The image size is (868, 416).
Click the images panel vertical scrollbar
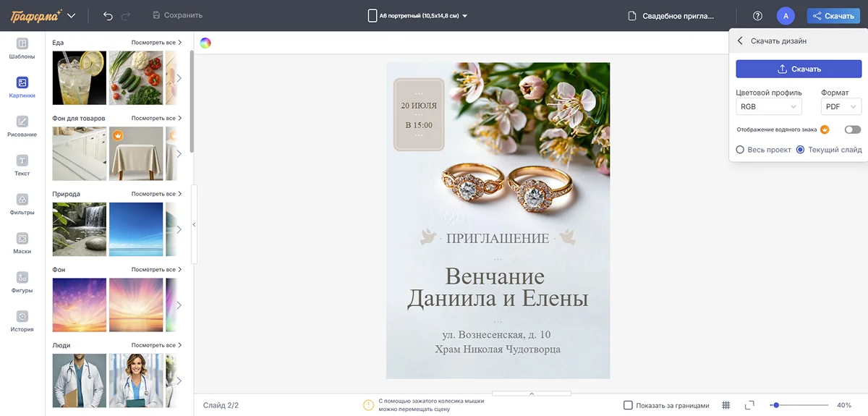tap(192, 101)
